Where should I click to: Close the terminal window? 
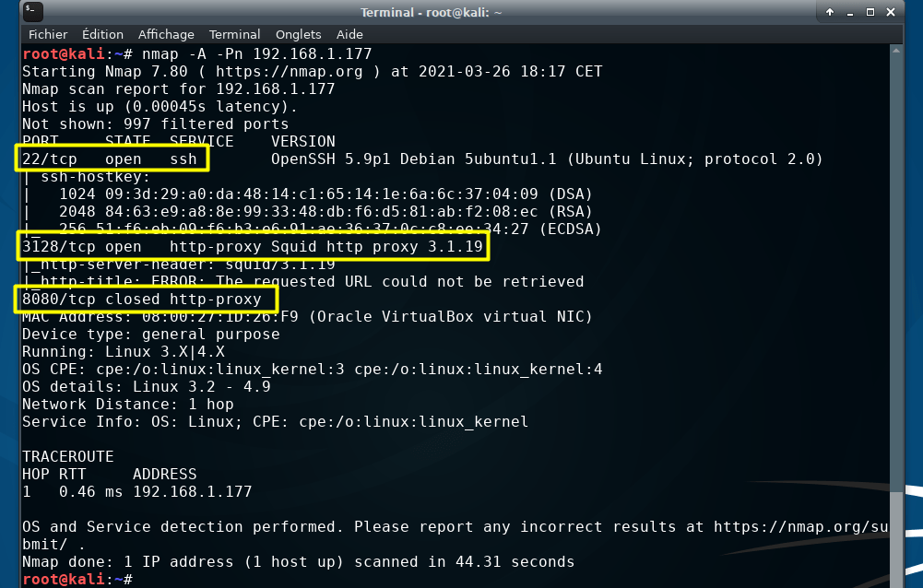[x=891, y=12]
